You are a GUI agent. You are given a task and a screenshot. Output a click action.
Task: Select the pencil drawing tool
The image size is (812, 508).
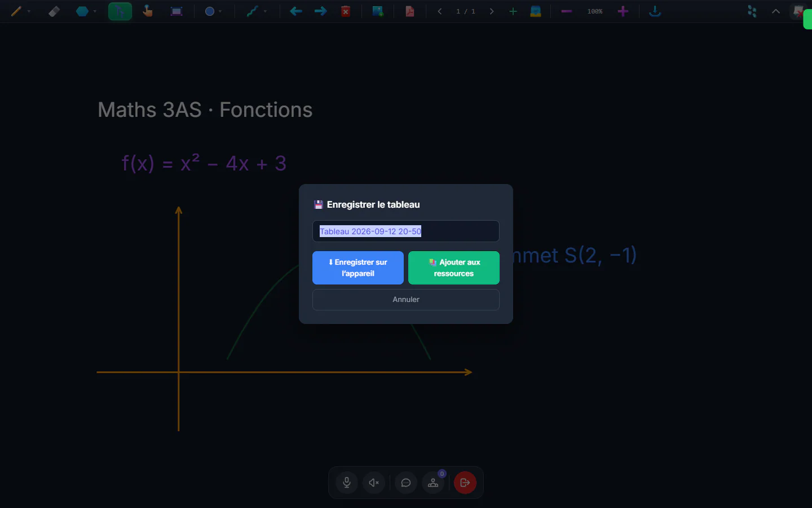[16, 11]
